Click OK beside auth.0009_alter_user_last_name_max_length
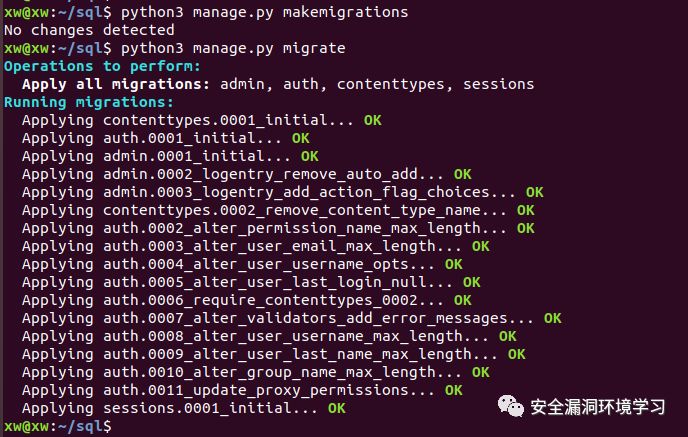 516,354
